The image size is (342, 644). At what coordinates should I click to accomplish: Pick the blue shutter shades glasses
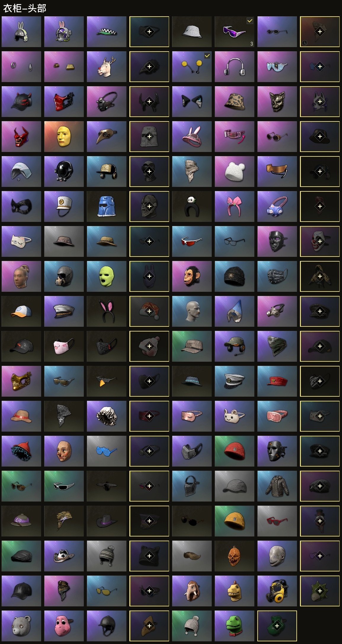[107, 451]
